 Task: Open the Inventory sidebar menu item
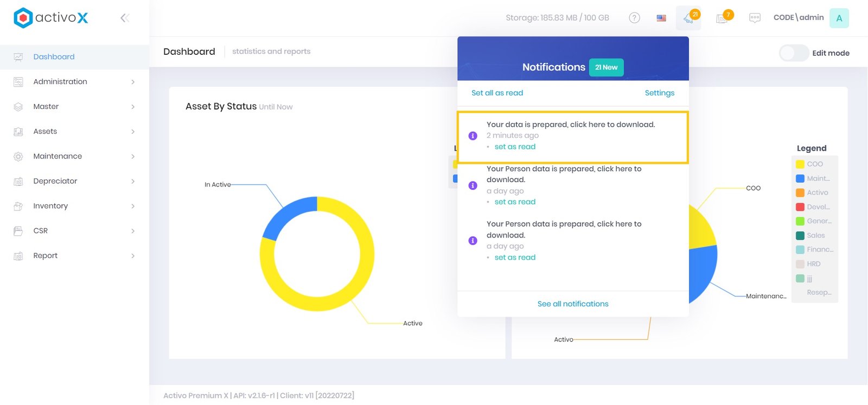pyautogui.click(x=50, y=206)
